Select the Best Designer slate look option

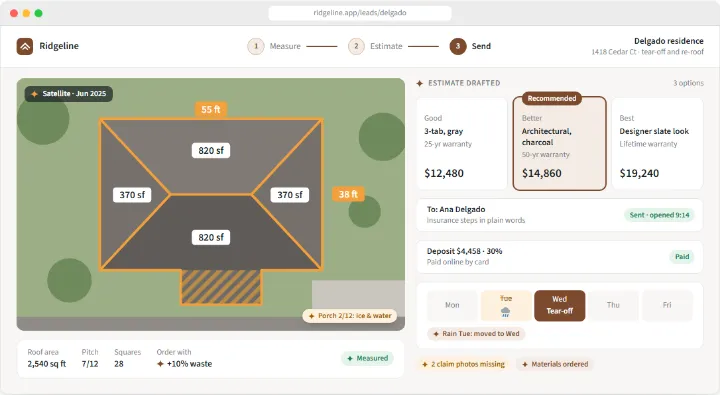(657, 143)
